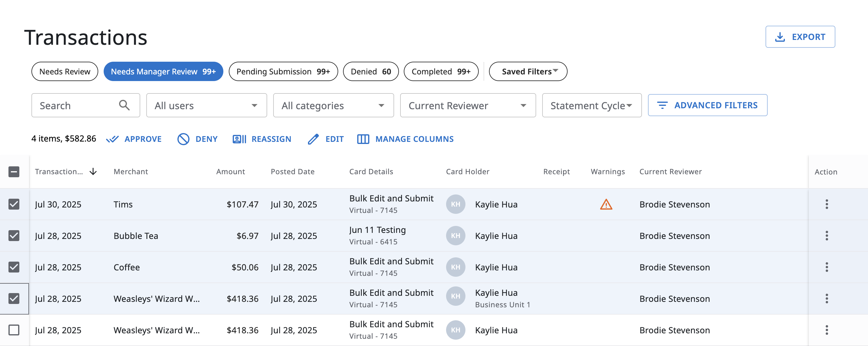
Task: Open the All users dropdown
Action: tap(206, 106)
